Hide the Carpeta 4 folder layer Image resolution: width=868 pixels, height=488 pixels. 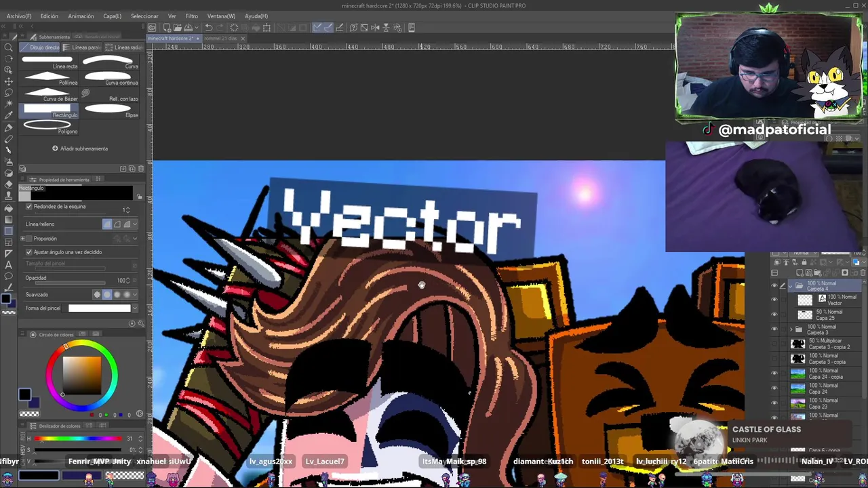pyautogui.click(x=774, y=286)
